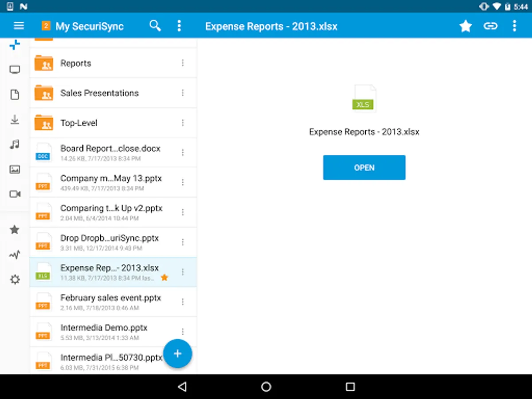Screen dimensions: 532x399
Task: Tap the DOC icon of Board Report
Action: (x=43, y=153)
